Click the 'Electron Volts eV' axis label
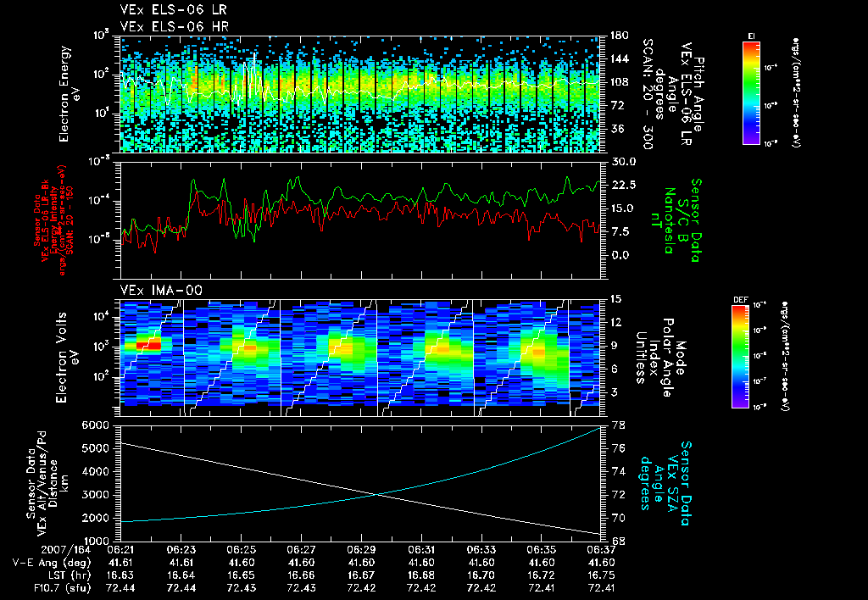 [x=66, y=358]
